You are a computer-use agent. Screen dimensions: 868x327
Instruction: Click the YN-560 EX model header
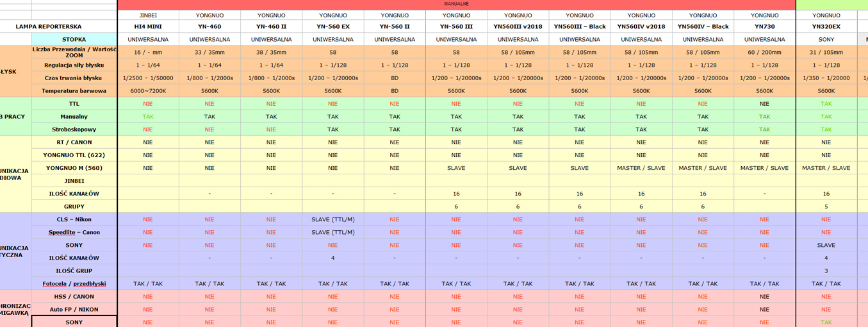pyautogui.click(x=333, y=27)
